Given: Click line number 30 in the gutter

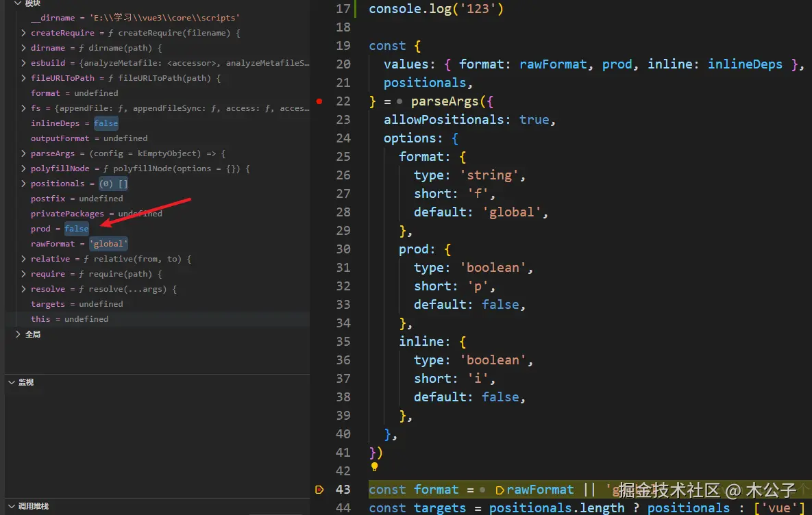Looking at the screenshot, I should 343,249.
